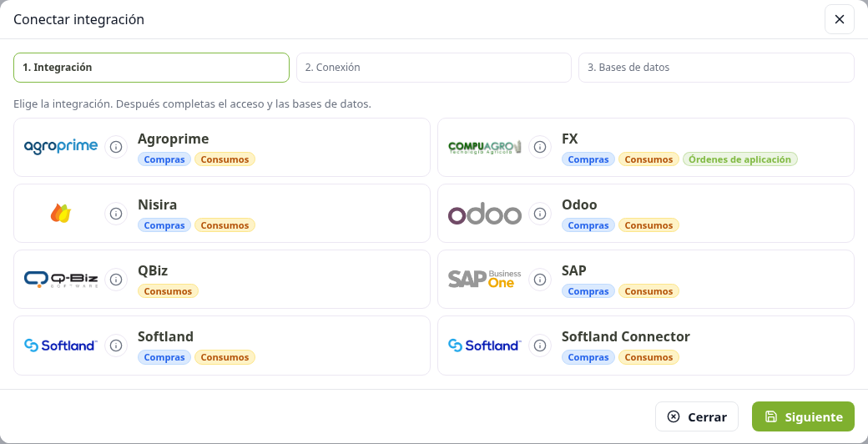
Task: Select Softland logo in Softland Connector card
Action: [485, 346]
